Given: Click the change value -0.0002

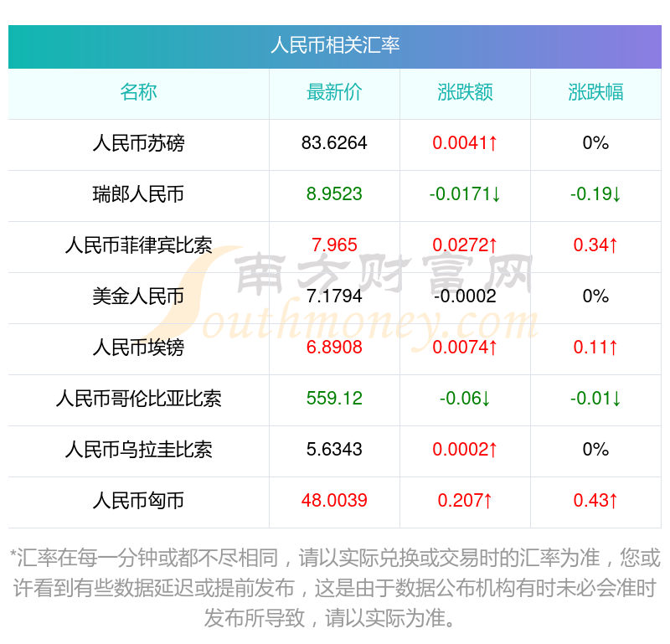Looking at the screenshot, I should pyautogui.click(x=465, y=296).
